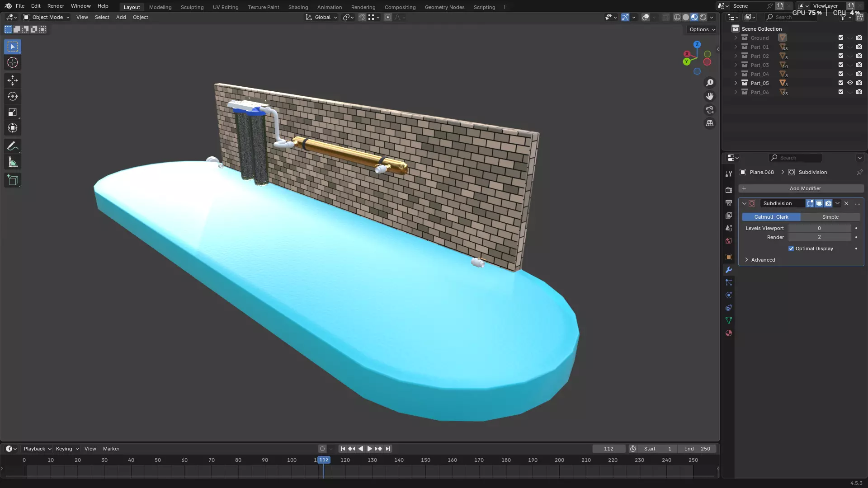Click the properties panel Search field
The image size is (868, 488).
point(796,158)
